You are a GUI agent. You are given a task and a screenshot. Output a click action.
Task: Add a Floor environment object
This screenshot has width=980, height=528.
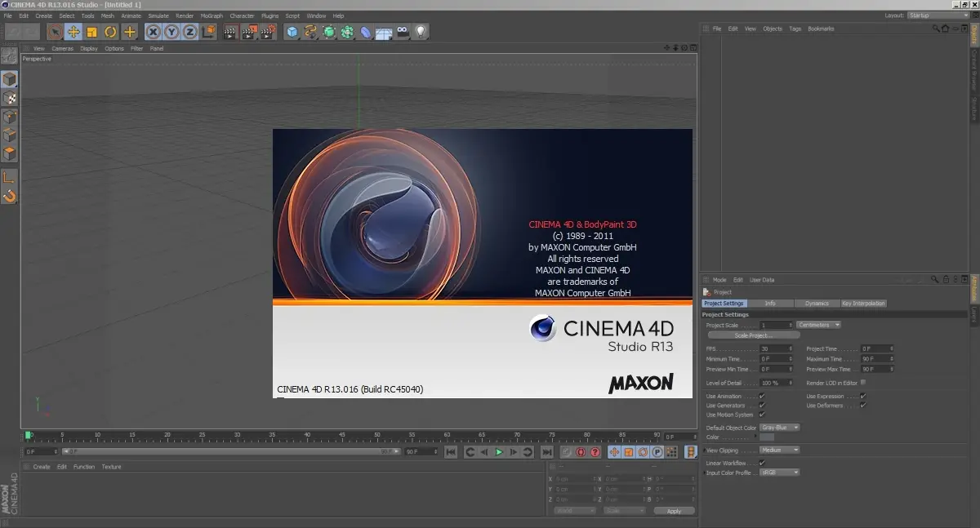[384, 32]
